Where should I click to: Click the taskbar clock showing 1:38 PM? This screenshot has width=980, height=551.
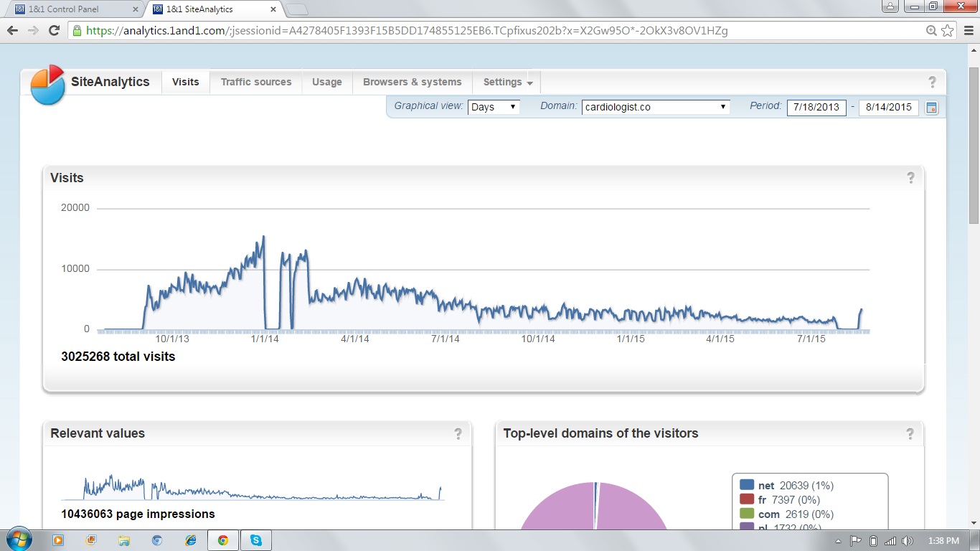click(943, 541)
